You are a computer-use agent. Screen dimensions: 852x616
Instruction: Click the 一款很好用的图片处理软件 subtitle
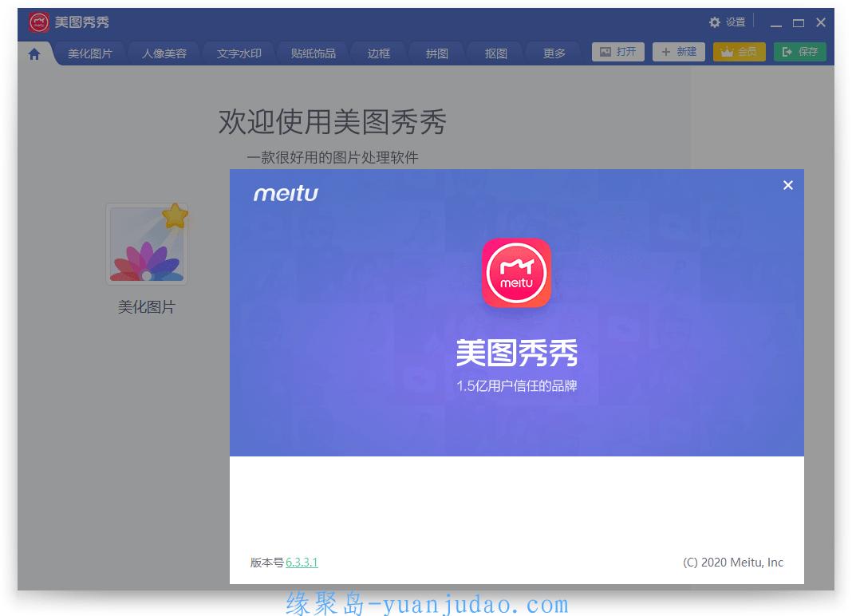(x=332, y=158)
